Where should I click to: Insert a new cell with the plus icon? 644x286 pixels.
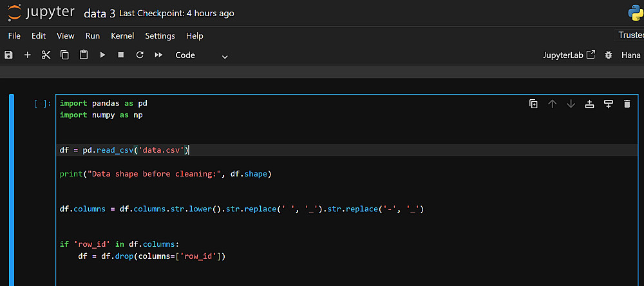click(x=27, y=55)
